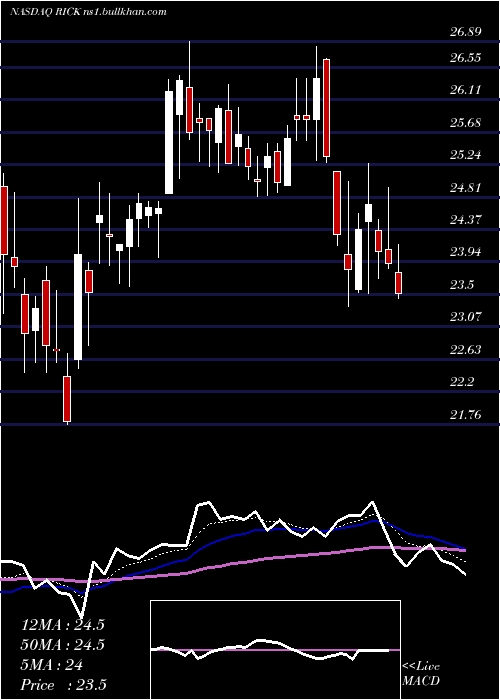Click the 26.89 price axis label
500x700 pixels.
(x=465, y=32)
